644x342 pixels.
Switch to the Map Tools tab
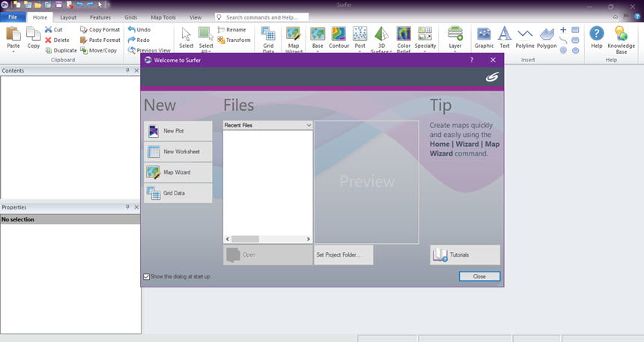[x=163, y=17]
